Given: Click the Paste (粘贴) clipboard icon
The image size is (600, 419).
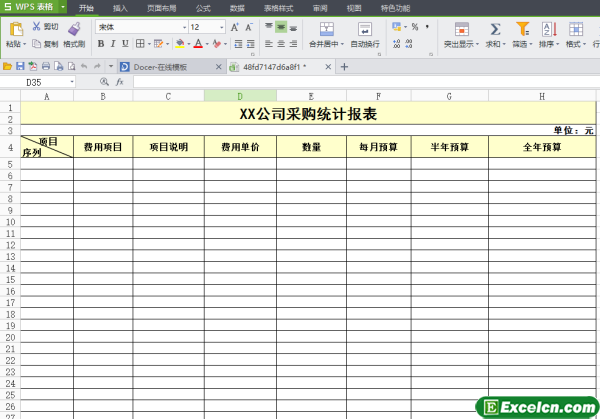Looking at the screenshot, I should pyautogui.click(x=15, y=29).
